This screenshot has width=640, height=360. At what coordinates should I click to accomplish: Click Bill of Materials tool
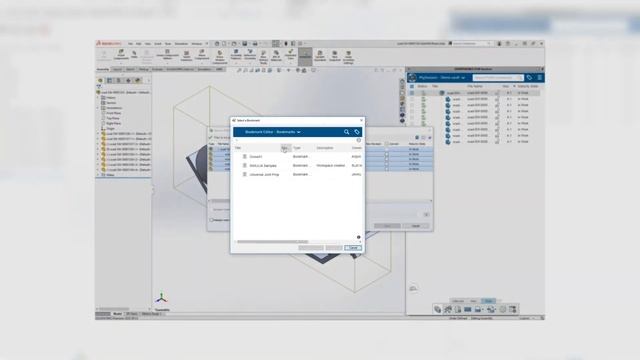click(276, 56)
